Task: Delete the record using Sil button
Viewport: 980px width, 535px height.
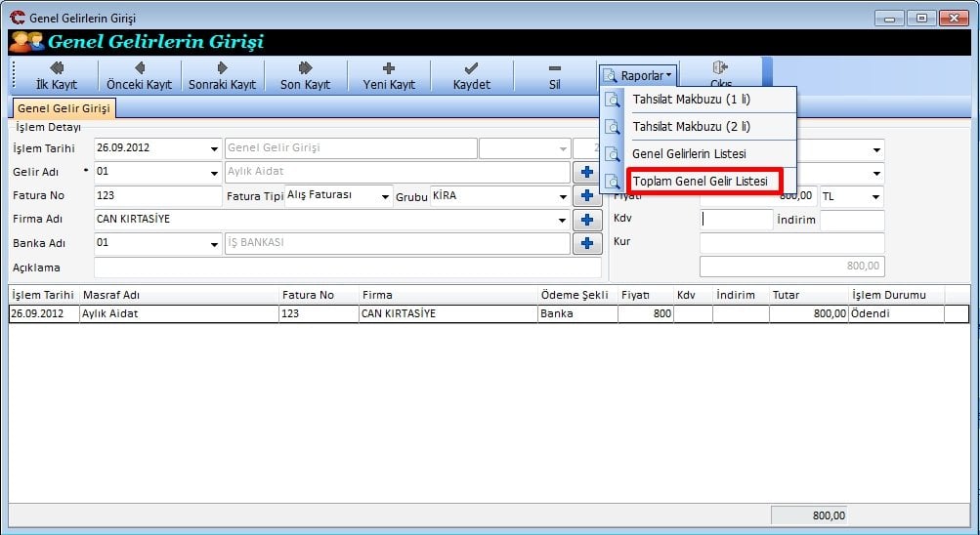Action: click(x=554, y=75)
